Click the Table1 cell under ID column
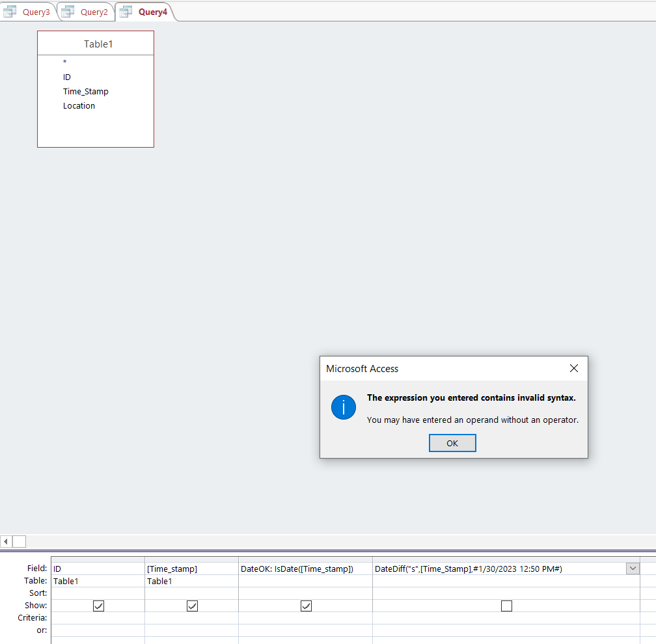This screenshot has width=656, height=644. pos(98,581)
